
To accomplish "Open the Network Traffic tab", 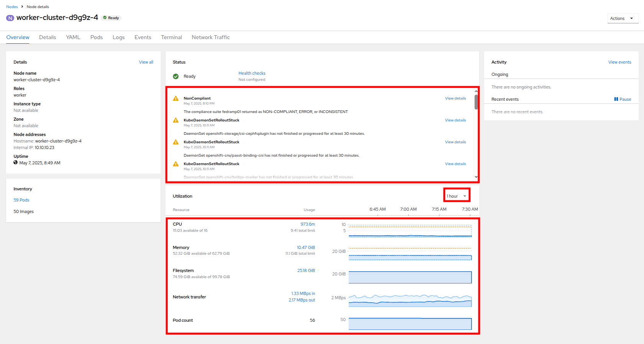I will [x=210, y=37].
